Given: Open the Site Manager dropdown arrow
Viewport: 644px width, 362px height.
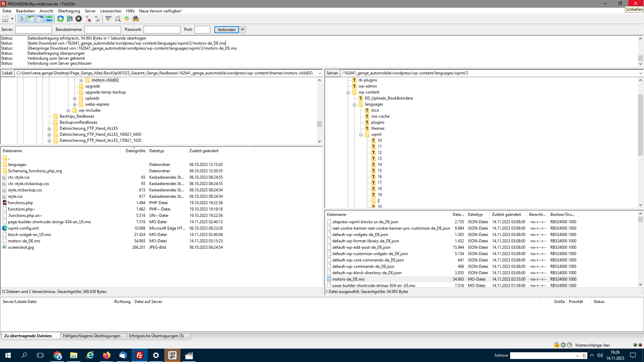Looking at the screenshot, I should click(12, 19).
